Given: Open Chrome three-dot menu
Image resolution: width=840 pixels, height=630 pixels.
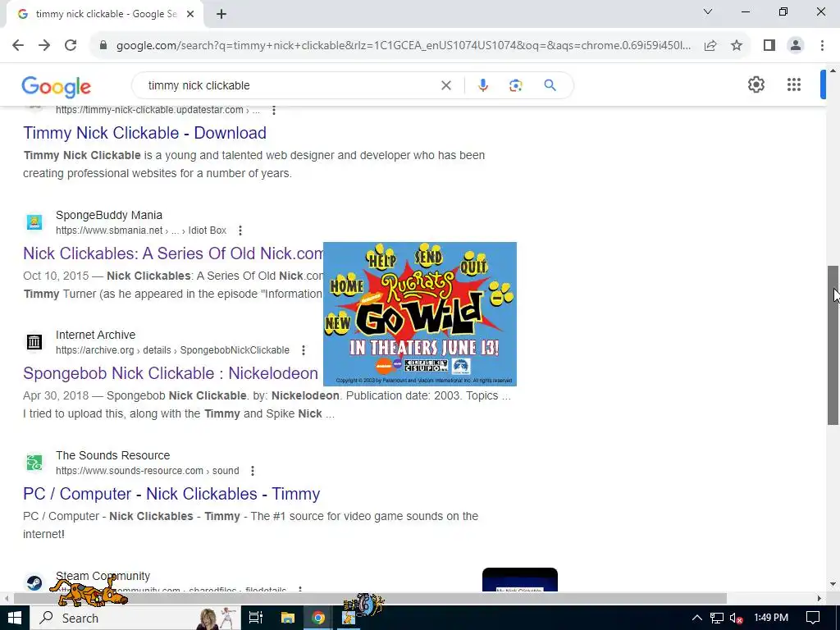Looking at the screenshot, I should tap(822, 46).
